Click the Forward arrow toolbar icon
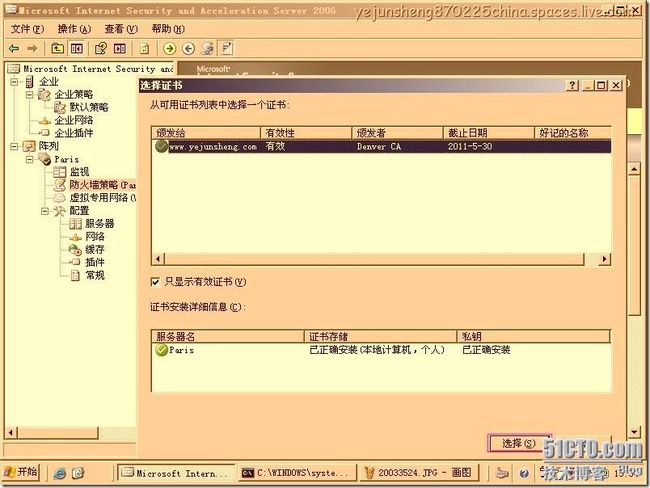The width and height of the screenshot is (650, 488). (32, 49)
